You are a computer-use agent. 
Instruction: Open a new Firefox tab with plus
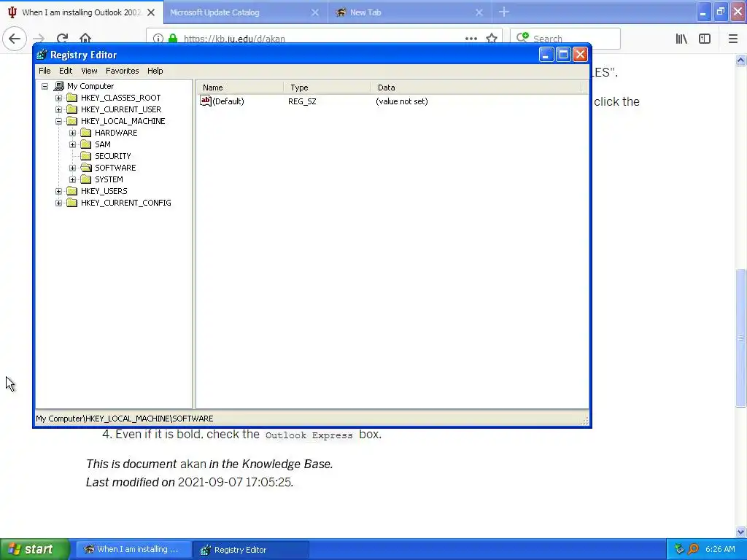[504, 12]
